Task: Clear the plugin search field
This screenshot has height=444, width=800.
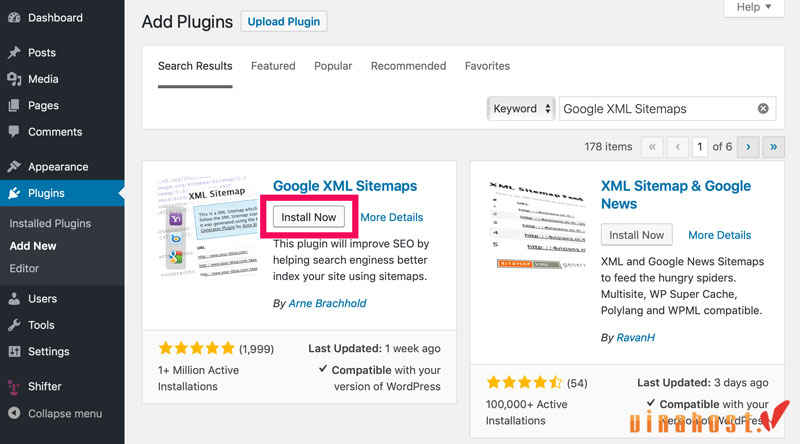Action: coord(763,108)
